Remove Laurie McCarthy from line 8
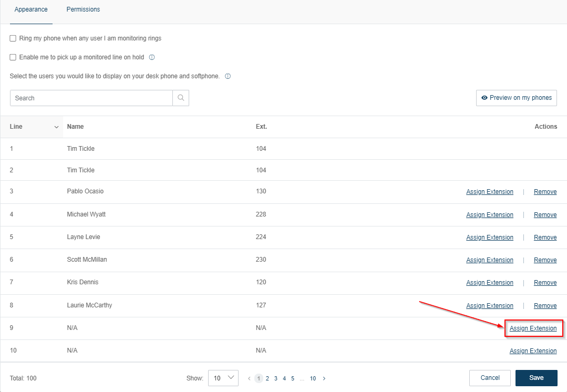 [545, 306]
